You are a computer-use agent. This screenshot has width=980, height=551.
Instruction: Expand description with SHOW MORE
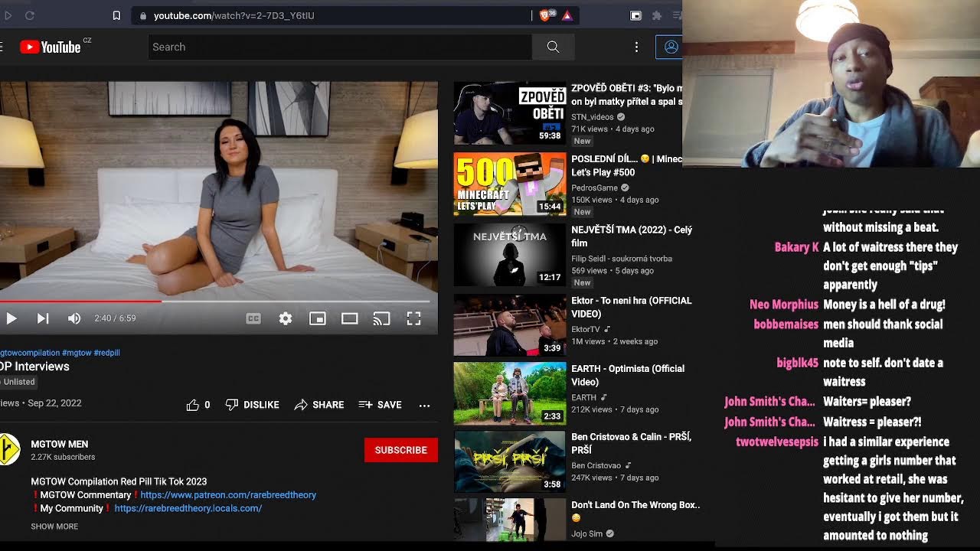pos(54,527)
